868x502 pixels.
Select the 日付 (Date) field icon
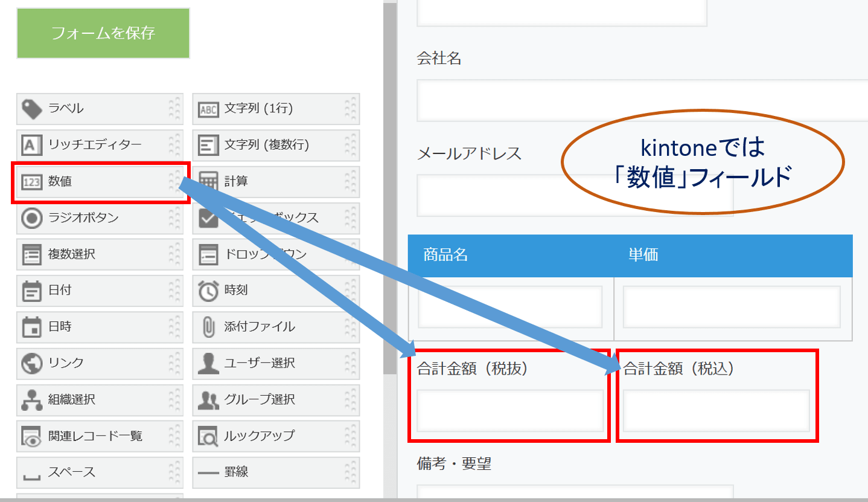click(x=100, y=291)
